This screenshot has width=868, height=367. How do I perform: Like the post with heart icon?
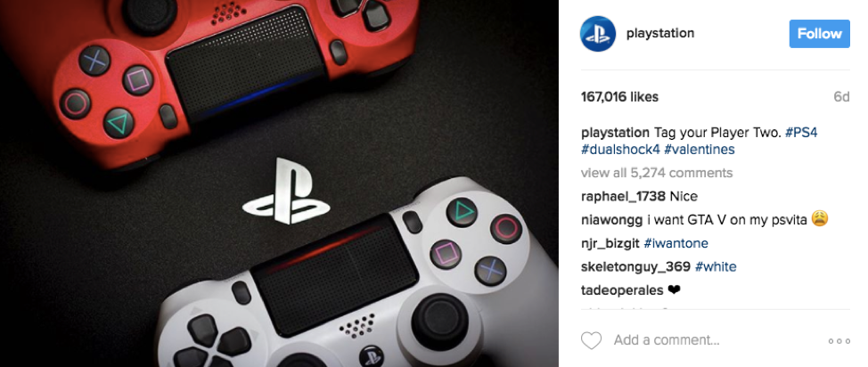point(591,340)
